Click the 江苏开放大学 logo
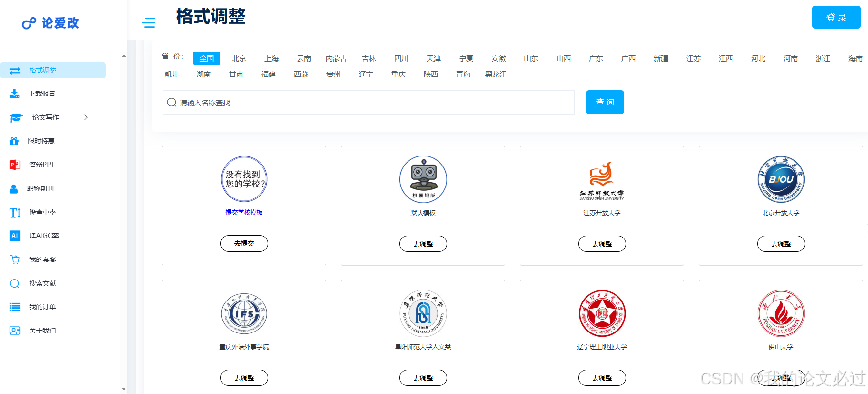The width and height of the screenshot is (868, 394). pos(602,181)
